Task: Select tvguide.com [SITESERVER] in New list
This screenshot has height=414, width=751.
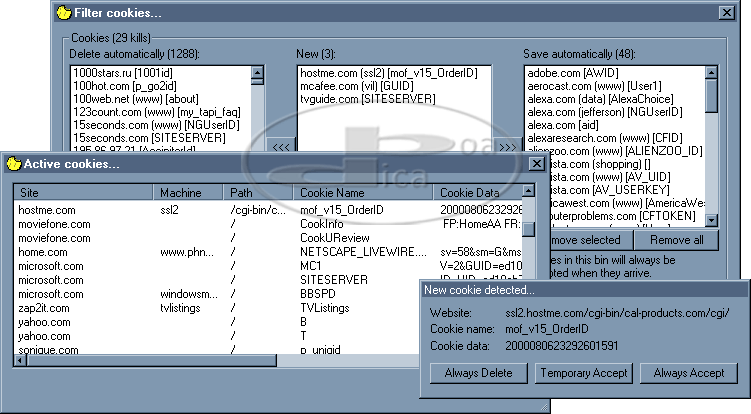Action: coord(356,100)
